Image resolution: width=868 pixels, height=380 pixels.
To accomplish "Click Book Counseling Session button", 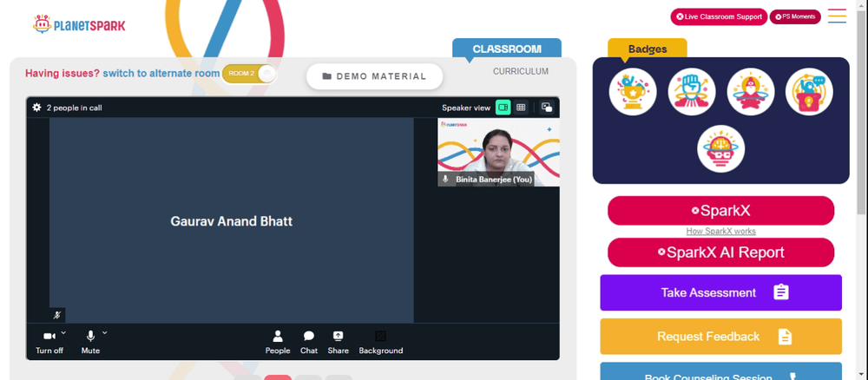I will click(x=720, y=371).
